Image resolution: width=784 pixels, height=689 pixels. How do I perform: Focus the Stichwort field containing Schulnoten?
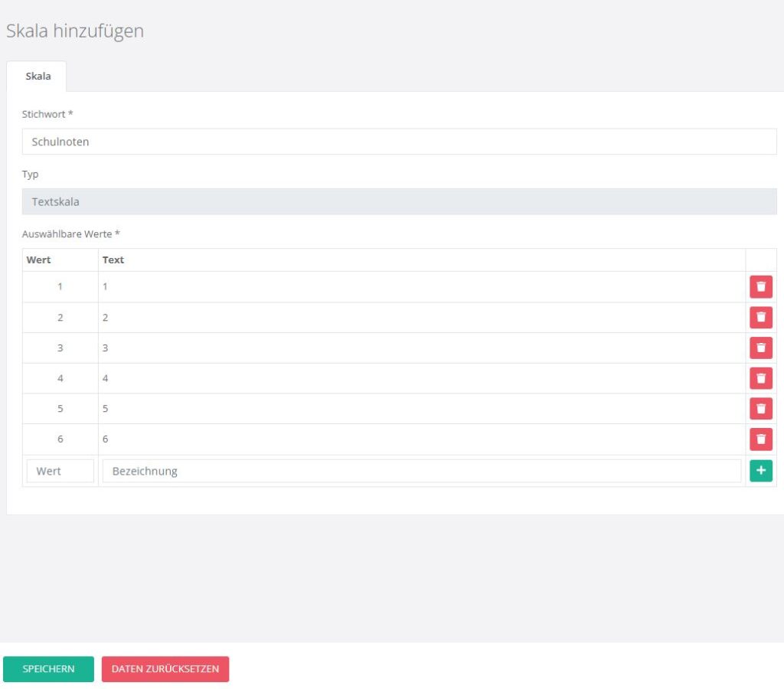[399, 142]
